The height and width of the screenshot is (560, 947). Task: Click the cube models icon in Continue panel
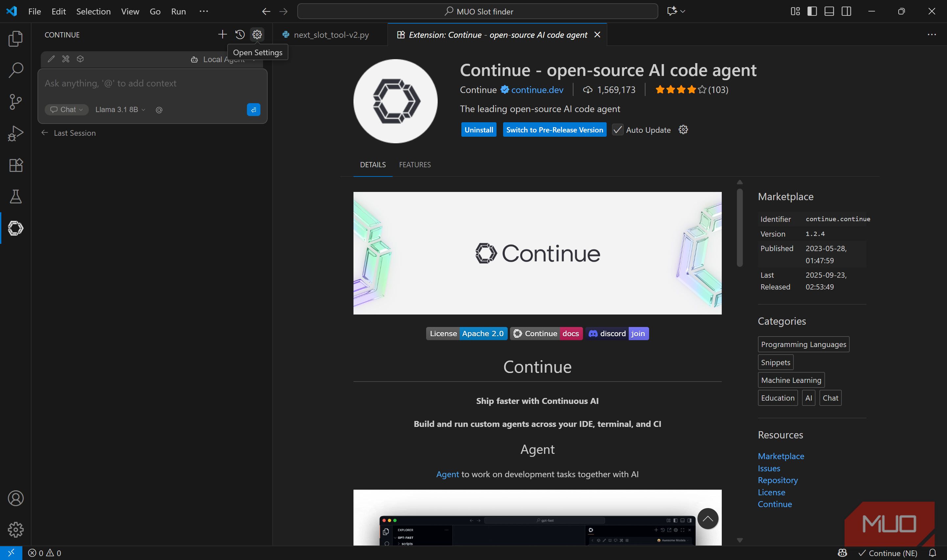click(x=80, y=59)
